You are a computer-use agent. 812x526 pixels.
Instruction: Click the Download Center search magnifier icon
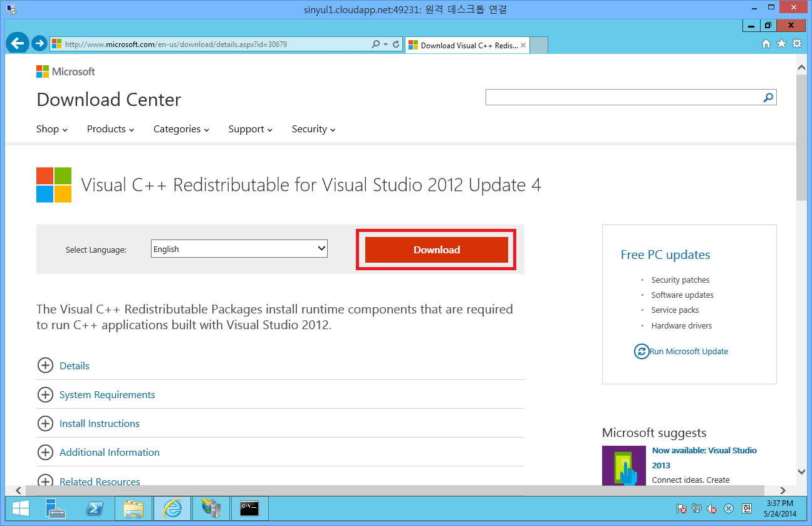(768, 97)
